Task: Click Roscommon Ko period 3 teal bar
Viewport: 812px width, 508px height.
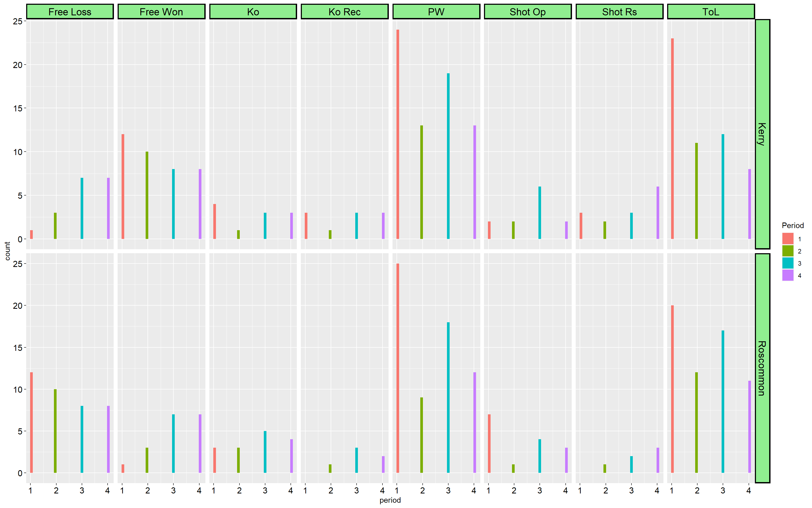Action: [265, 452]
